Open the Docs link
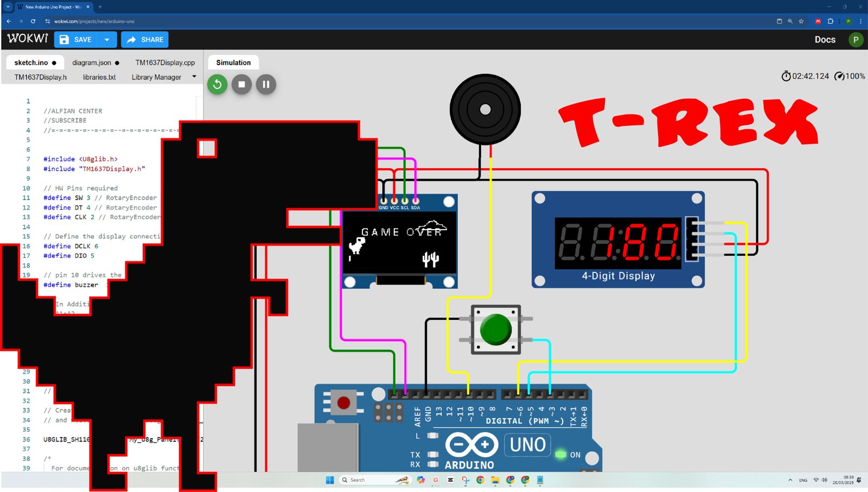The height and width of the screenshot is (492, 868). [x=825, y=40]
